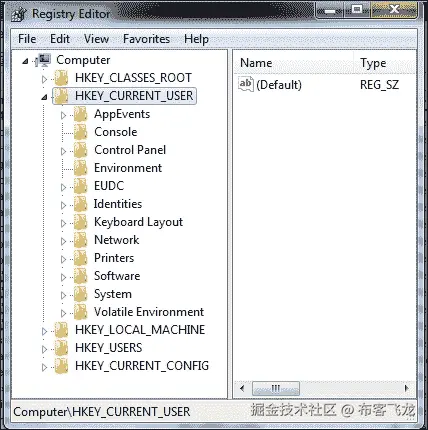Collapse the HKEY_CURRENT_USER key
428x430 pixels.
(44, 97)
